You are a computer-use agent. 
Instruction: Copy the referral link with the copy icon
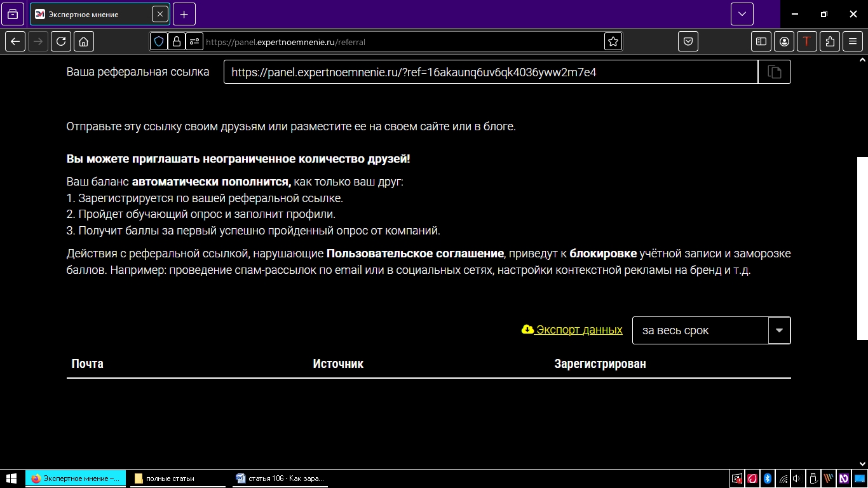pyautogui.click(x=775, y=72)
